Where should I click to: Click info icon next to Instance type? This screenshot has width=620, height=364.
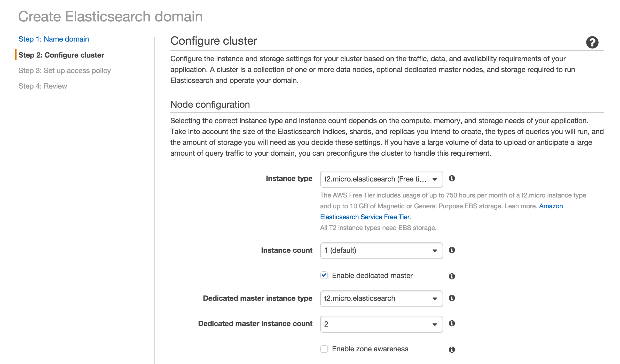pos(452,178)
